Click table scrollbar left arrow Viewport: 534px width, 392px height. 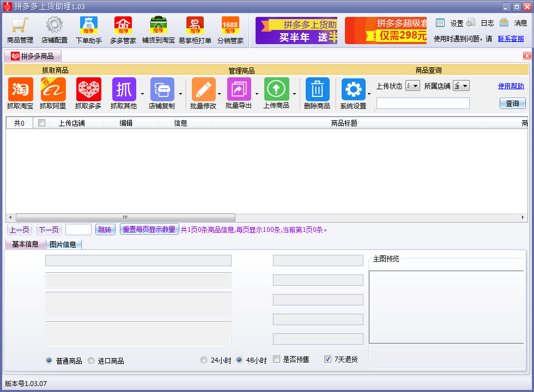10,217
